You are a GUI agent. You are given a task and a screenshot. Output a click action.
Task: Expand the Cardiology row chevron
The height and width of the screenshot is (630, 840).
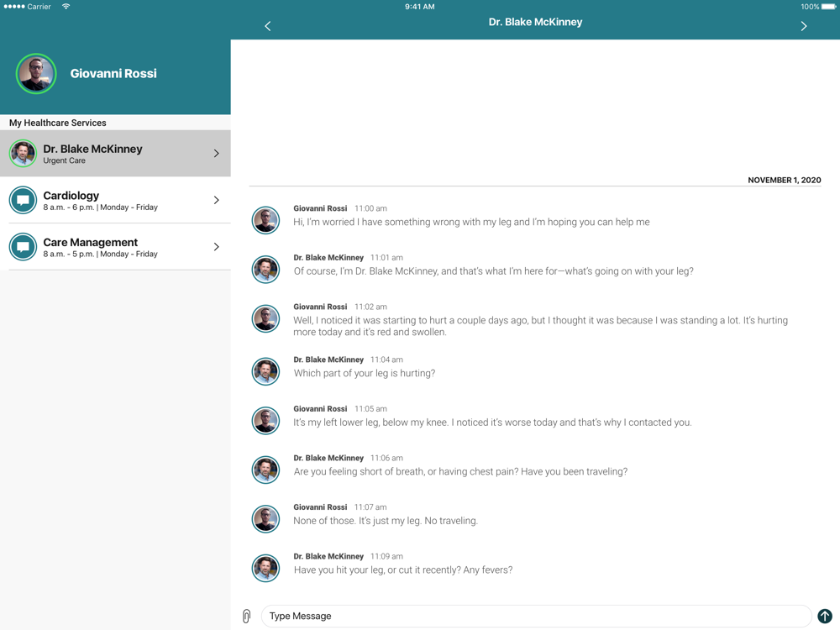click(217, 200)
